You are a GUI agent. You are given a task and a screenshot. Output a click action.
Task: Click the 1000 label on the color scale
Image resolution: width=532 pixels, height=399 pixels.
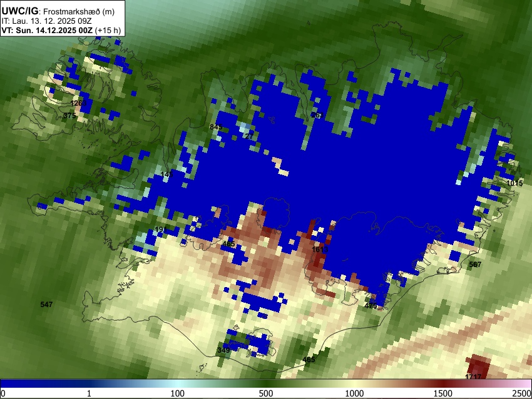point(354,393)
